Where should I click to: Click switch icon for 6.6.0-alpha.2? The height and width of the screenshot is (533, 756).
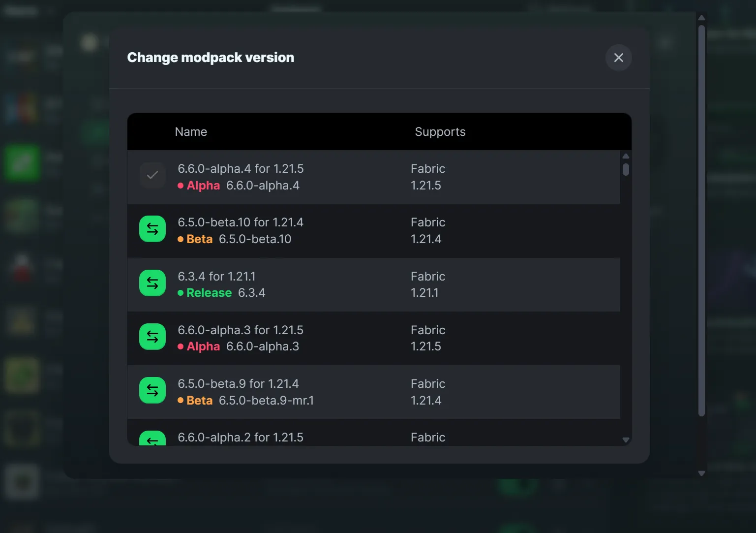(x=152, y=439)
